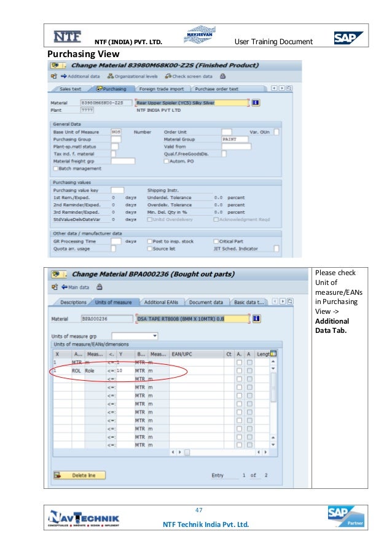The image size is (392, 554).
Task: Toggle Autom. PO checkbox
Action: [x=166, y=161]
